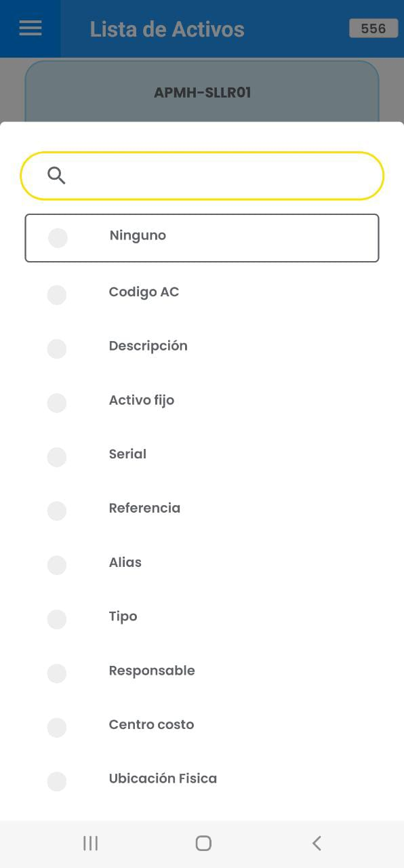
Task: Select the Serial radio circle
Action: 57,457
